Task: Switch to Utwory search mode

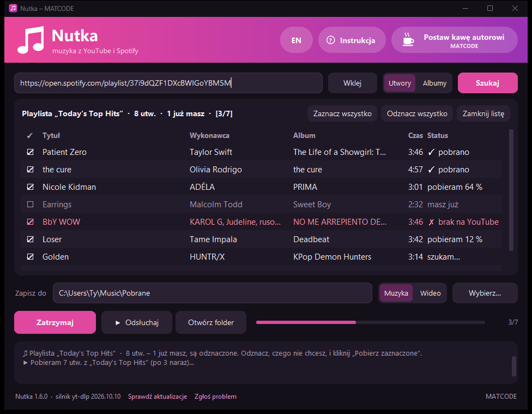Action: point(400,83)
